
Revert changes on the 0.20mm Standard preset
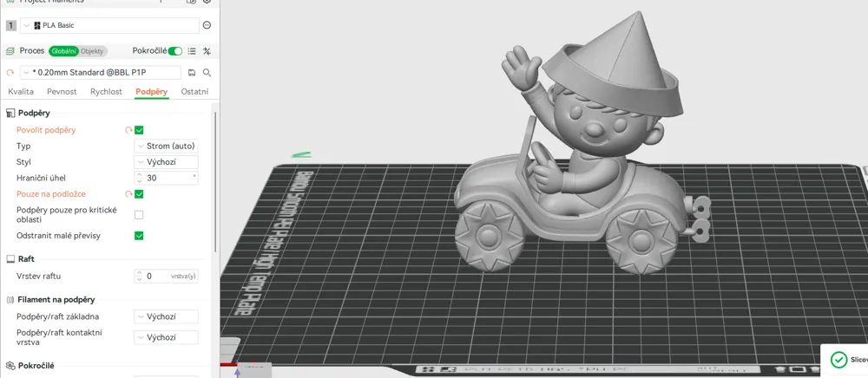(10, 73)
